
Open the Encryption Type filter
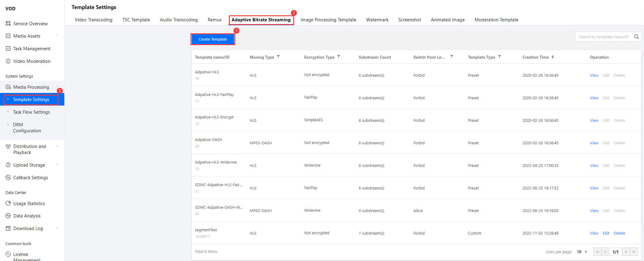click(339, 57)
